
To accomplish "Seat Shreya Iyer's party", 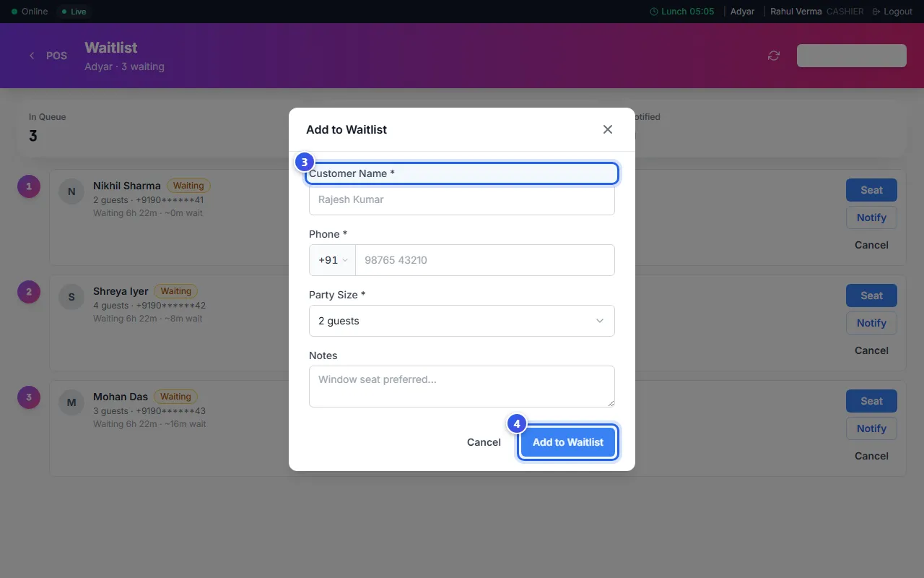I will (x=871, y=296).
